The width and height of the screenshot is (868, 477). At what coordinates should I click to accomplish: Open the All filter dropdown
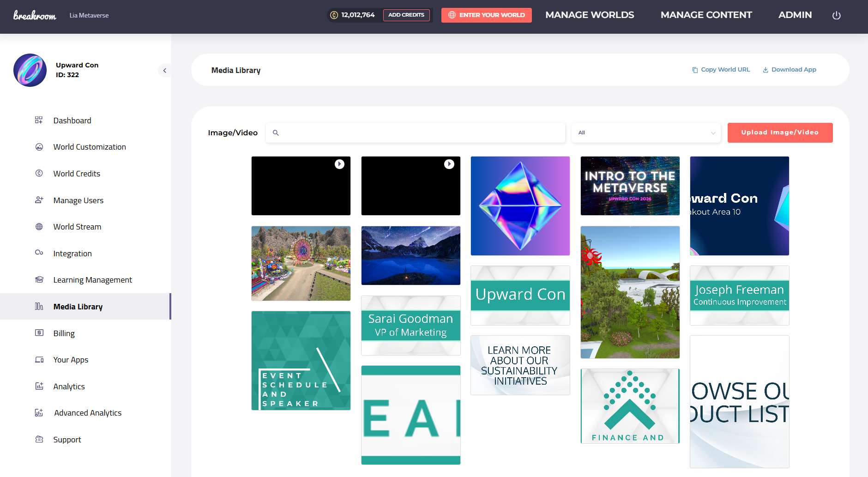coord(646,133)
